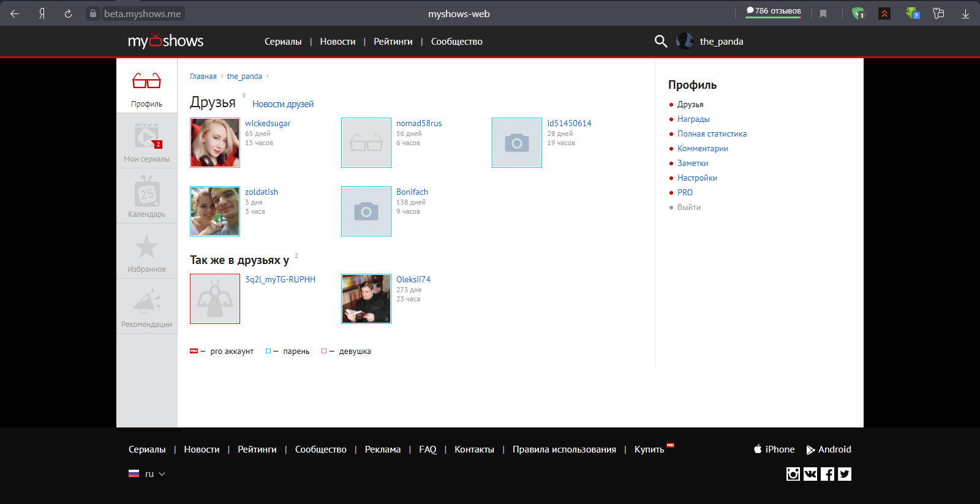Click Выйти to log out

click(689, 208)
